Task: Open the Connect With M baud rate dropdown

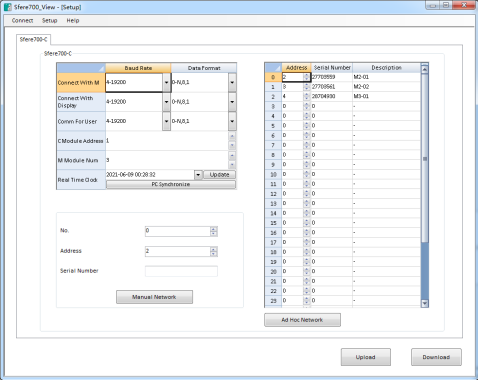Action: point(166,82)
